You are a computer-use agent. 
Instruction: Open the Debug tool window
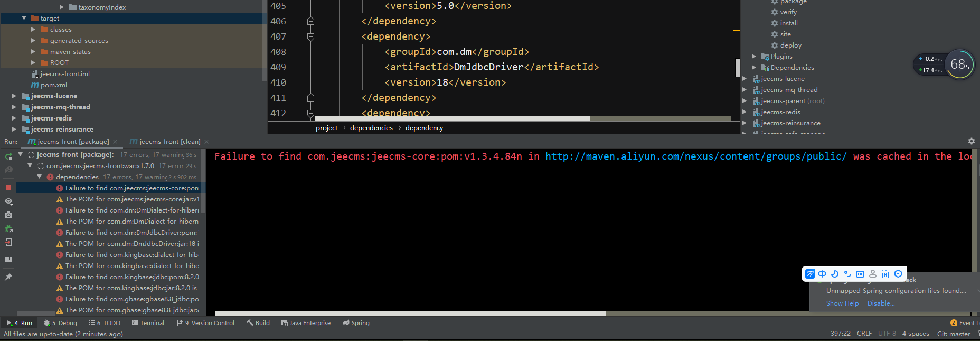(x=61, y=322)
